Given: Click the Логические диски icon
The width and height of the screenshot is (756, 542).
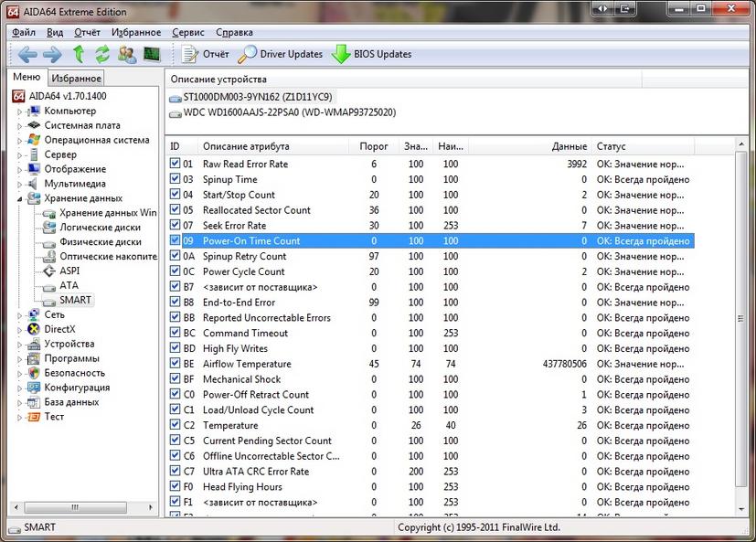Looking at the screenshot, I should 49,227.
